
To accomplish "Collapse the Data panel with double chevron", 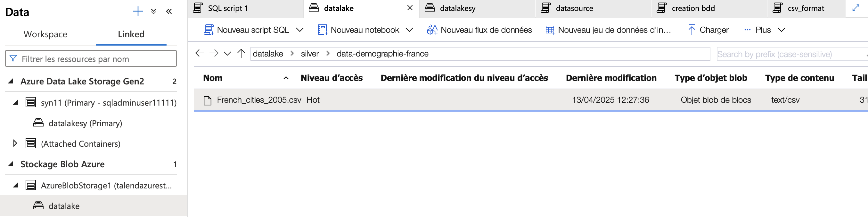I will (x=169, y=12).
